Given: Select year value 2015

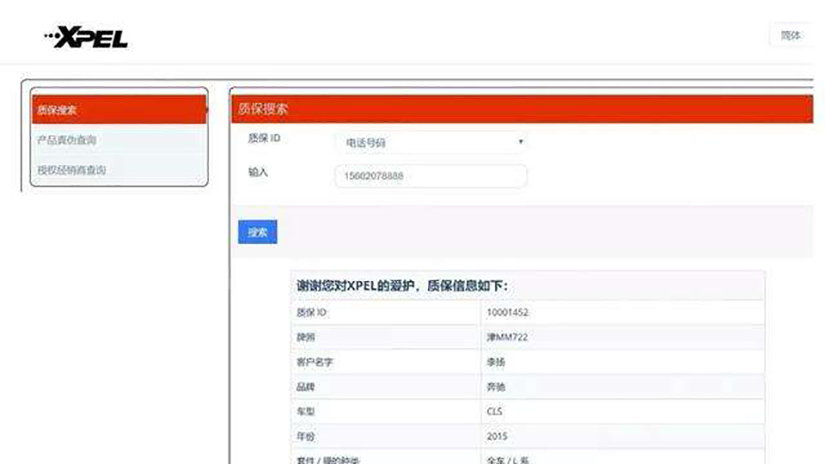Looking at the screenshot, I should pyautogui.click(x=497, y=436).
